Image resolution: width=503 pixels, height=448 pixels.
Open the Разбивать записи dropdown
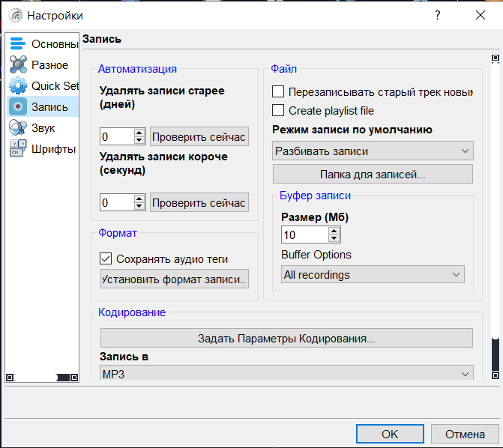373,151
